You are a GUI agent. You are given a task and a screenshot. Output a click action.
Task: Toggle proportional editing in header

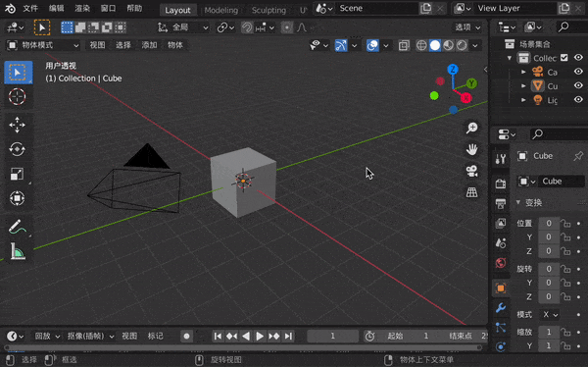point(287,27)
